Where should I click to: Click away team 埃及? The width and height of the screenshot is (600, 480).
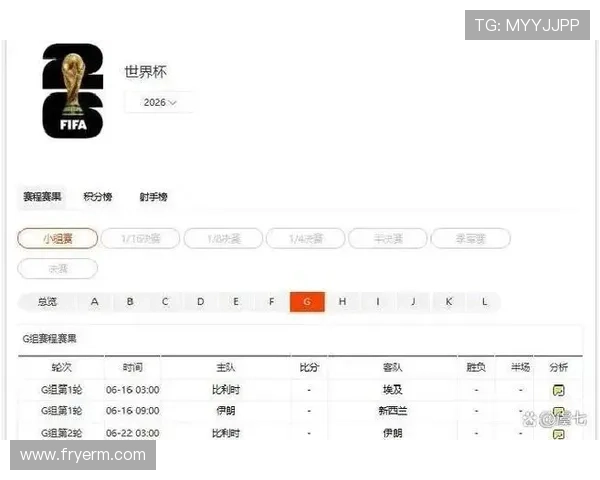click(393, 390)
